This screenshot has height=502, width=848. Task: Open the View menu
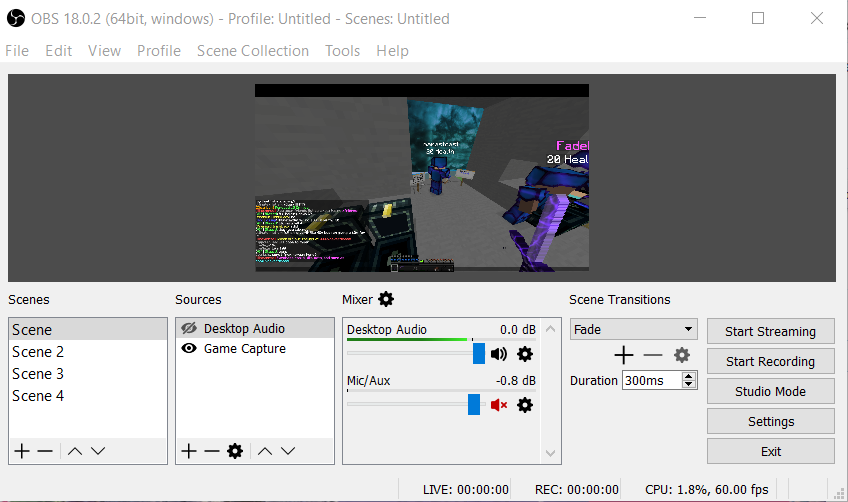coord(104,51)
